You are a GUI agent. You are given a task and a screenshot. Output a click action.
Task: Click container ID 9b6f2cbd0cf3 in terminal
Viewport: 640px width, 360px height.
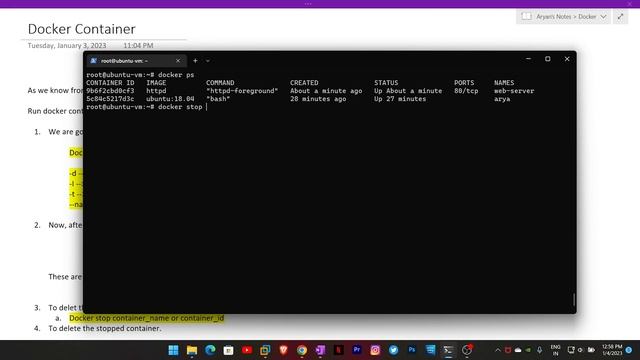[x=110, y=91]
